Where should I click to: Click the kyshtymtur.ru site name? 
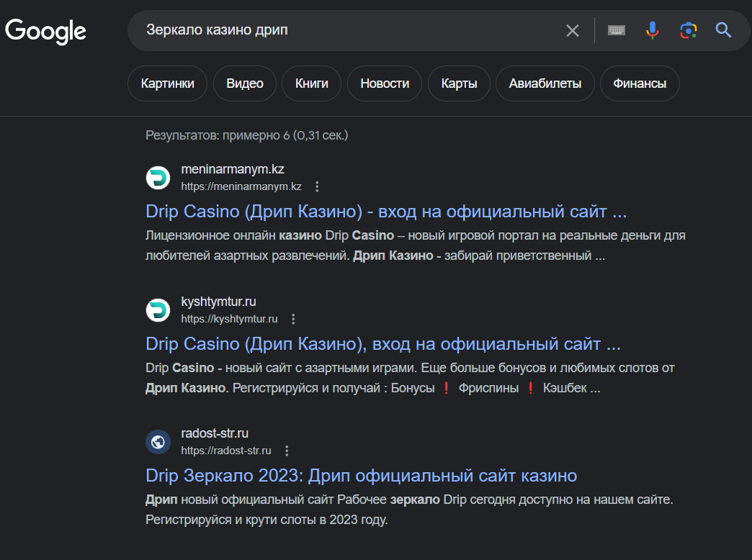coord(218,302)
